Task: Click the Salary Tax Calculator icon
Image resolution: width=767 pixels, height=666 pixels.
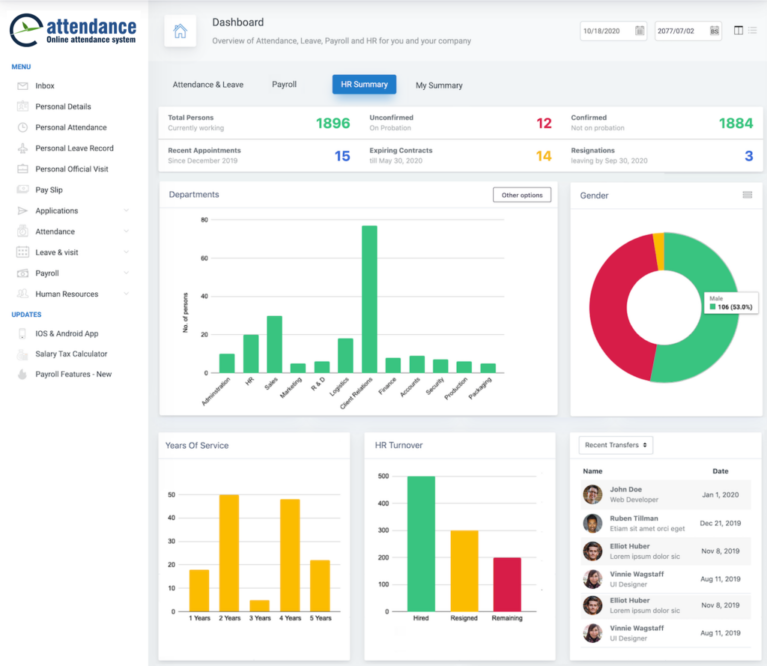Action: (23, 354)
